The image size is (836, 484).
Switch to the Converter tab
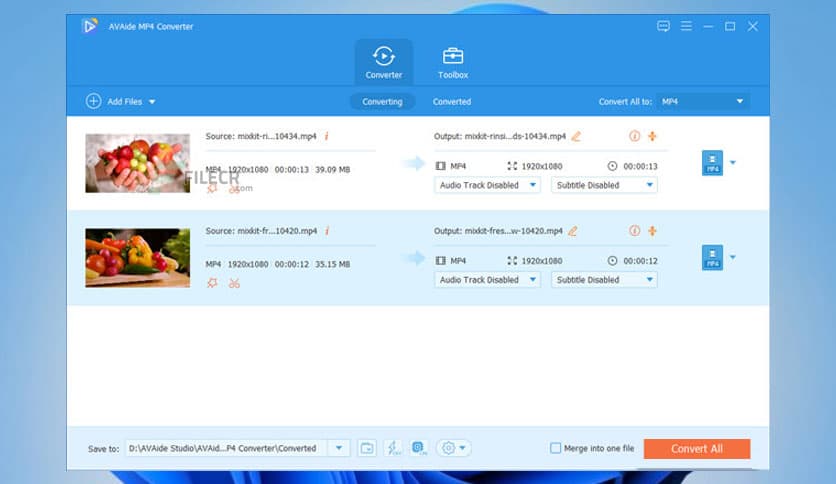[x=383, y=62]
